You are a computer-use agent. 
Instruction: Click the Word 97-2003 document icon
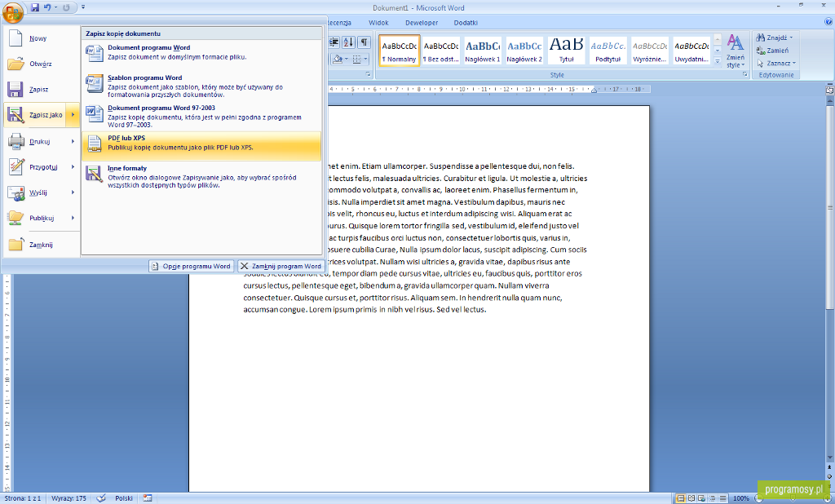click(95, 113)
